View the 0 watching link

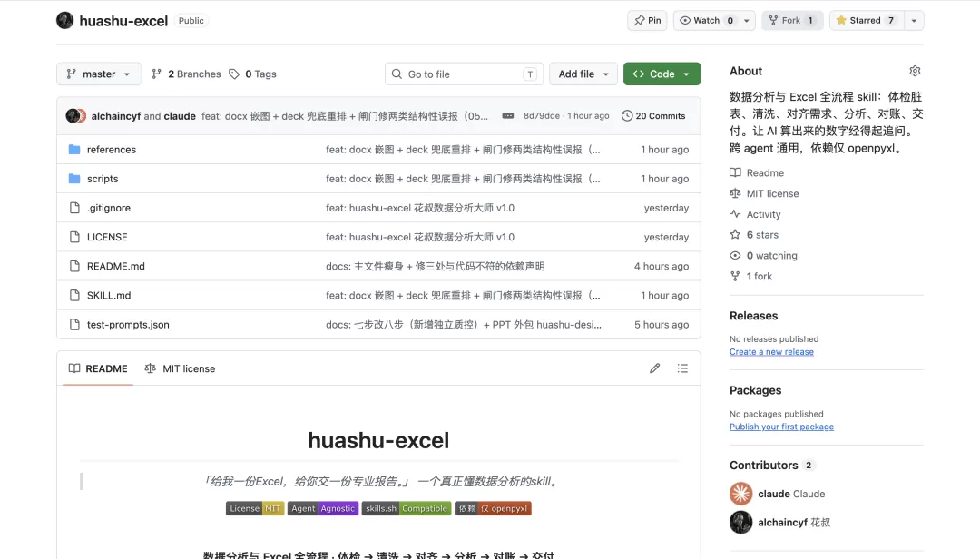[764, 255]
